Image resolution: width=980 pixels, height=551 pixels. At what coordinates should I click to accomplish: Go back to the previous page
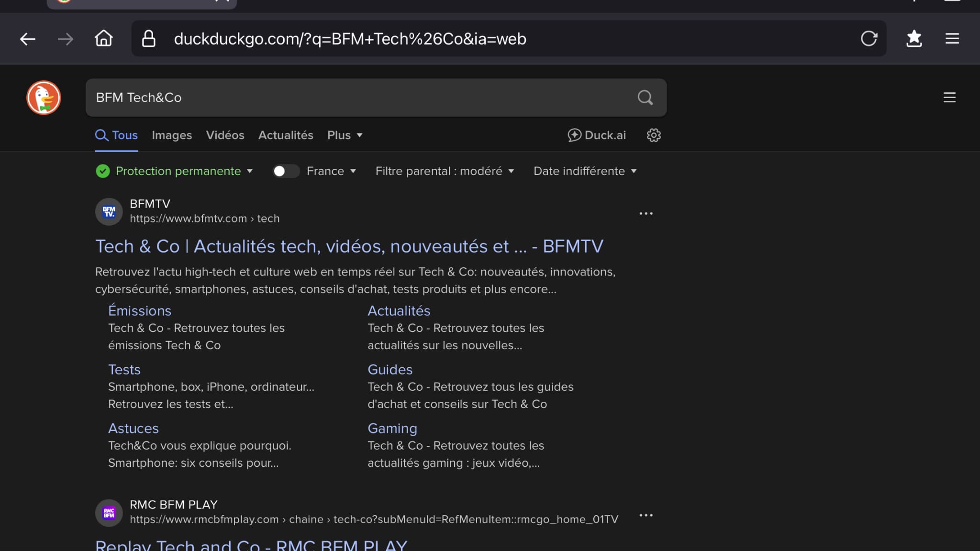28,39
